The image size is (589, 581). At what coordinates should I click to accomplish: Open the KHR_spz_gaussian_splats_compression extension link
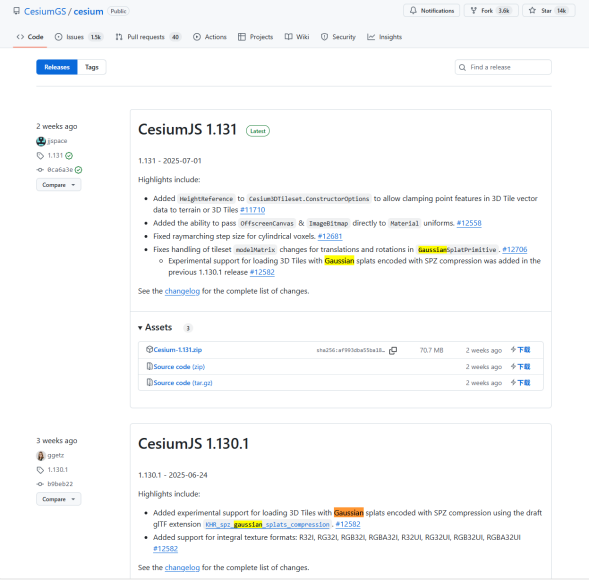pyautogui.click(x=267, y=524)
